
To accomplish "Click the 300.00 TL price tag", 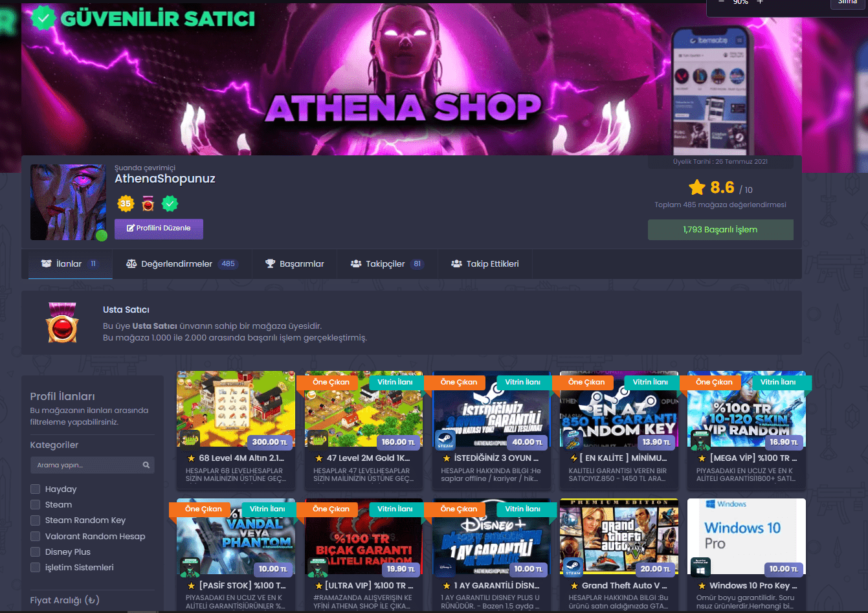I will (x=270, y=442).
